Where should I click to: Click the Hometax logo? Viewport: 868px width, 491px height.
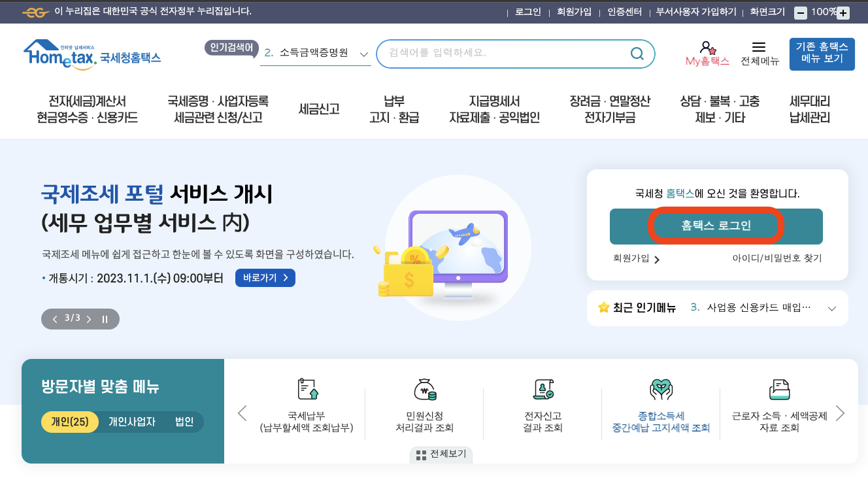(92, 54)
